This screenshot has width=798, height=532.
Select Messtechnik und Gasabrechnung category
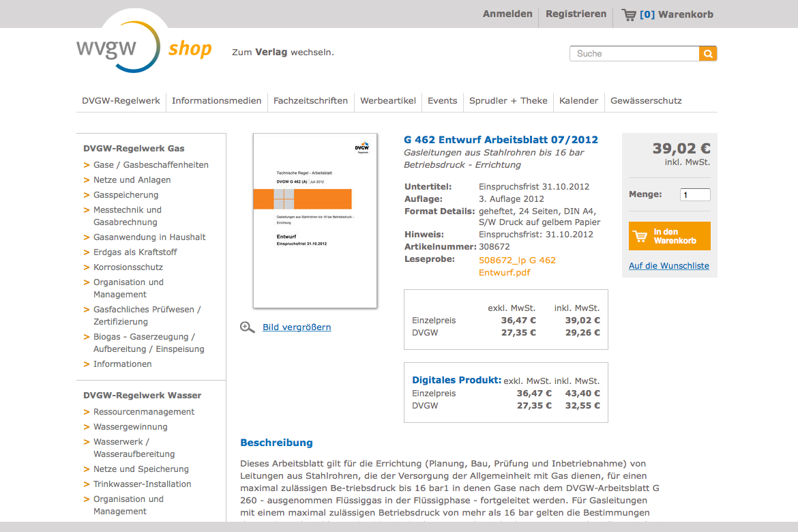128,216
